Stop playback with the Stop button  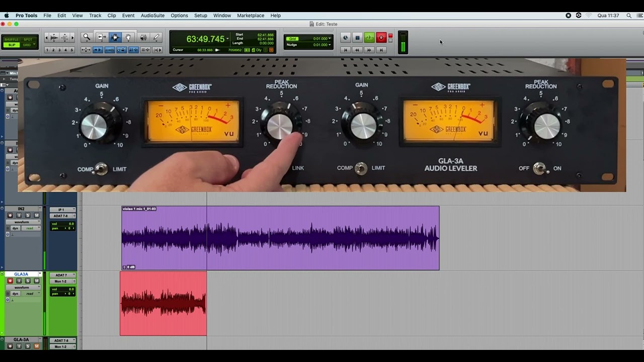pos(357,38)
